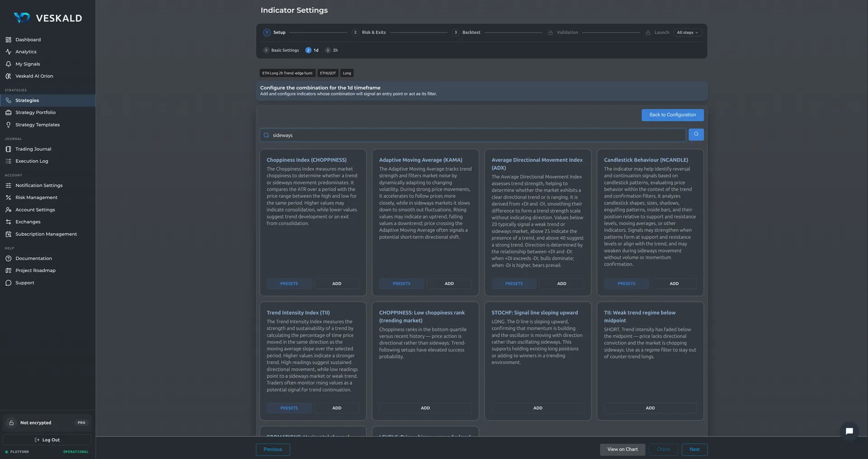Image resolution: width=868 pixels, height=459 pixels.
Task: Click the locked Validation step icon
Action: (550, 33)
